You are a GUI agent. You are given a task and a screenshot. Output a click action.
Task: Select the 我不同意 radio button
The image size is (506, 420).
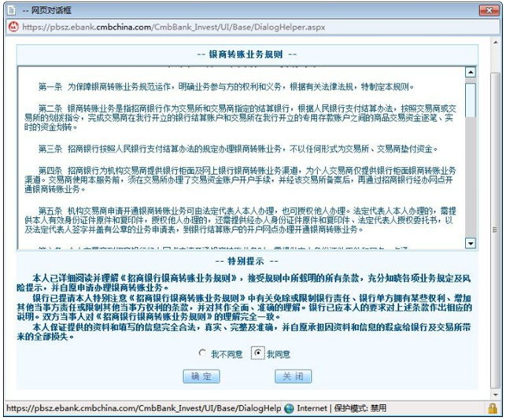203,353
